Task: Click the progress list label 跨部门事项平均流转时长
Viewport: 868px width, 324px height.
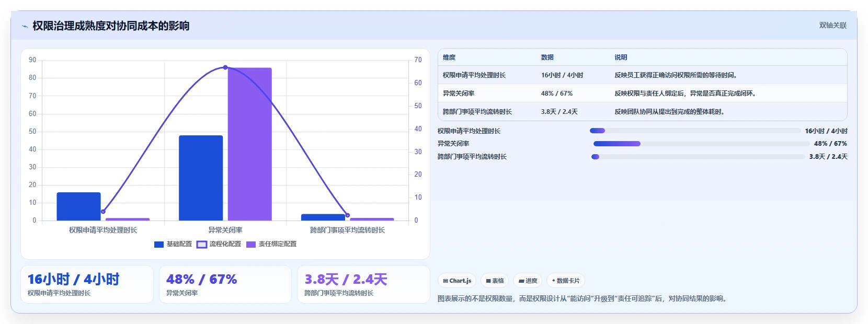Action: click(472, 157)
